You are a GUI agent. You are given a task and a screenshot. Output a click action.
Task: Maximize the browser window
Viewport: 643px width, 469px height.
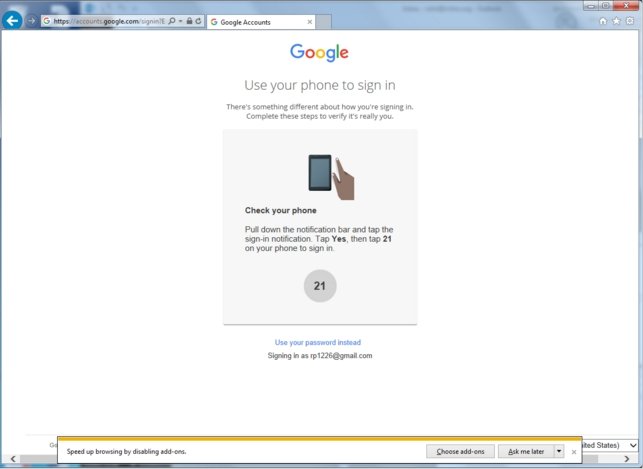point(605,6)
